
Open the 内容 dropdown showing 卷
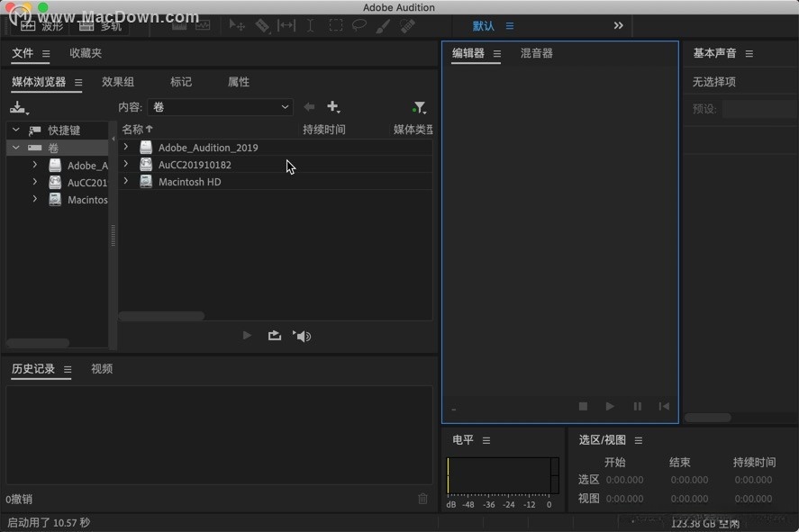[x=220, y=107]
